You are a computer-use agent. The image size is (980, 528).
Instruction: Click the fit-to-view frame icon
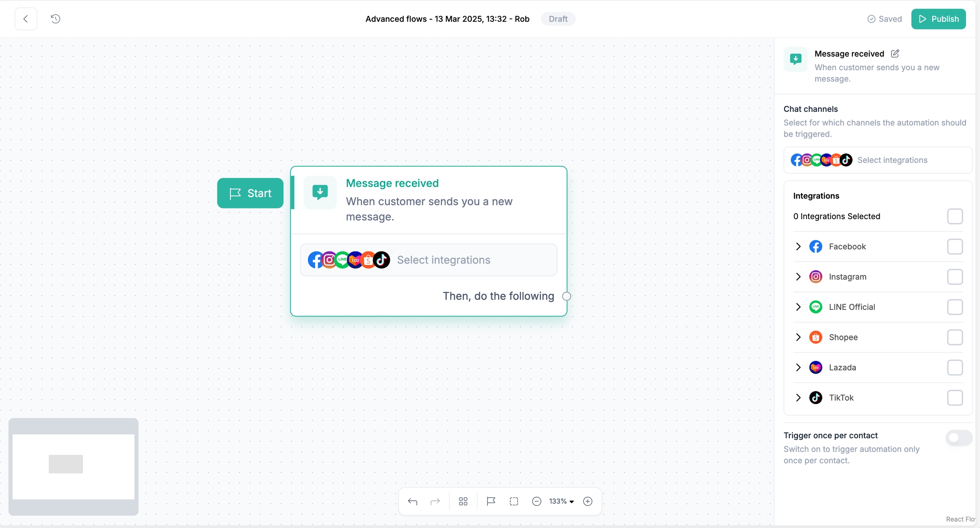pos(514,502)
